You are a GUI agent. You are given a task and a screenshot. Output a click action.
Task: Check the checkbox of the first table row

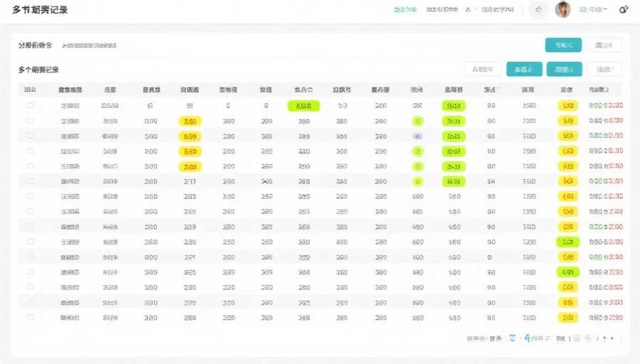coord(30,105)
